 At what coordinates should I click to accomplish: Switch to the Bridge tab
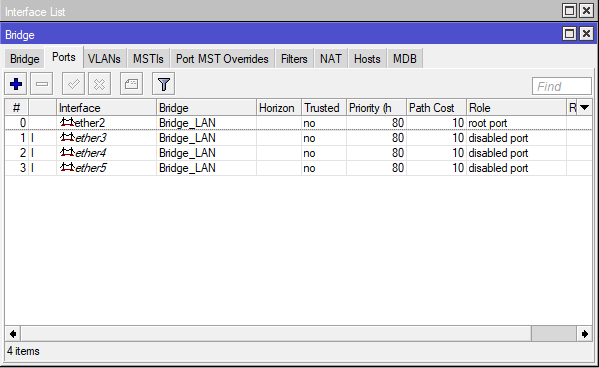[24, 59]
